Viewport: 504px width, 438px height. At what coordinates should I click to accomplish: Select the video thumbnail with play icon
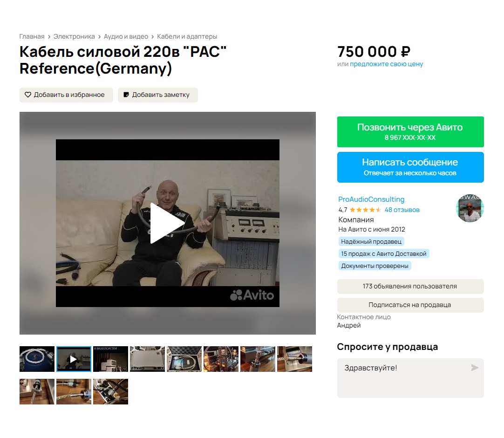(x=74, y=359)
